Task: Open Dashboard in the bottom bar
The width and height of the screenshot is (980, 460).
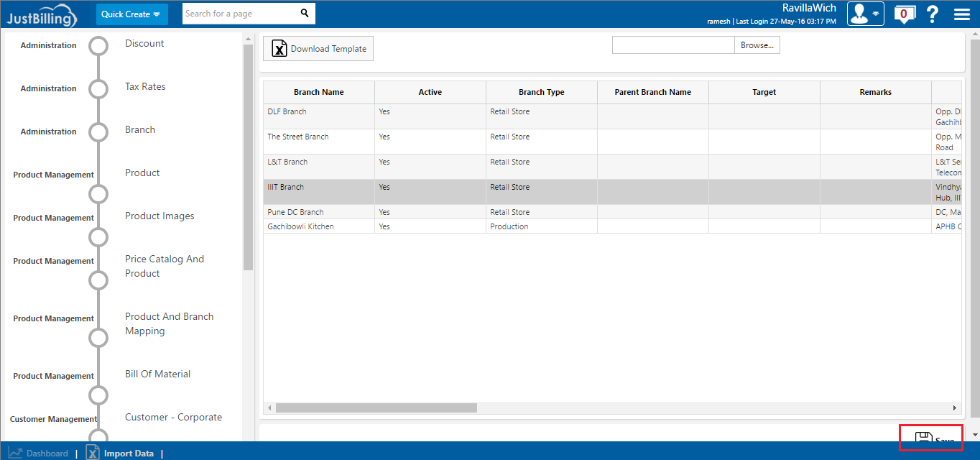Action: 47,454
